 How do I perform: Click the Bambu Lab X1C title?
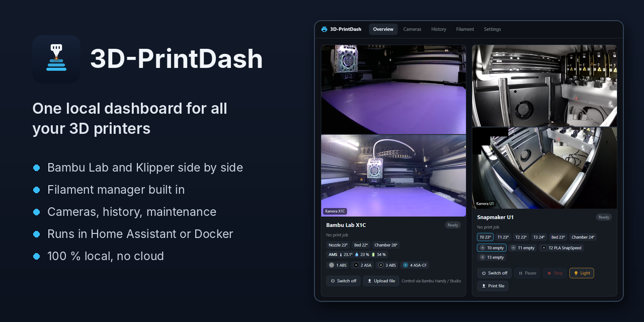[x=346, y=225]
